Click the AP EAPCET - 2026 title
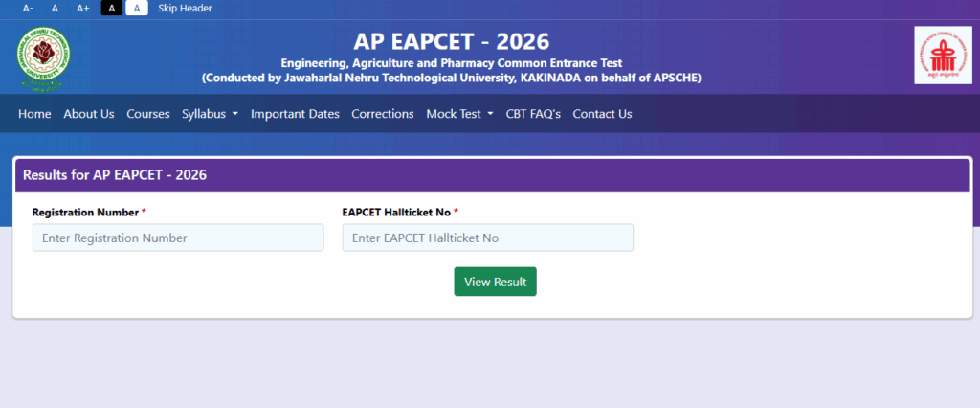This screenshot has height=408, width=980. (452, 41)
